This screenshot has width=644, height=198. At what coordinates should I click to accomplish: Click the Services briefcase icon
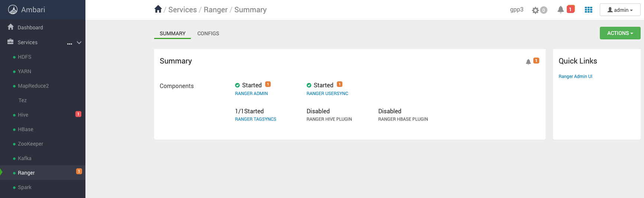[10, 42]
